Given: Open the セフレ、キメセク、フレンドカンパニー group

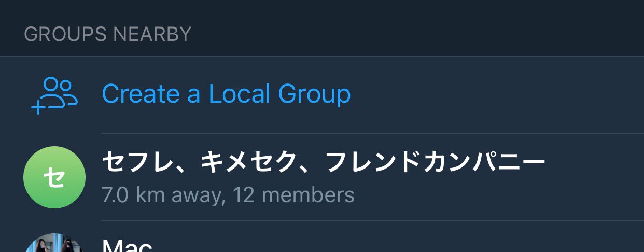Looking at the screenshot, I should click(x=322, y=177).
